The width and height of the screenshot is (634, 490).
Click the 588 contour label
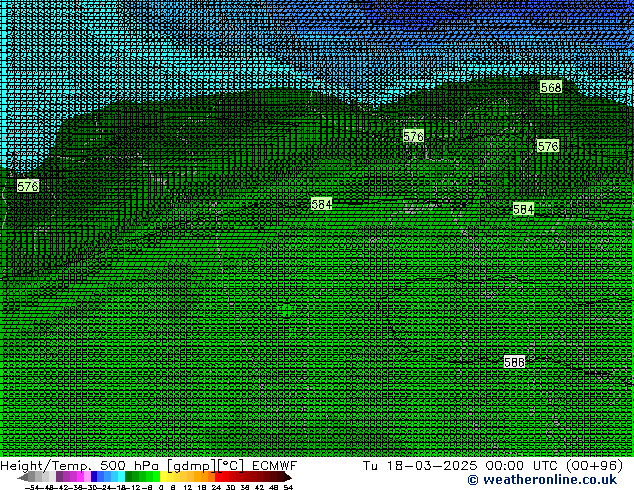(514, 362)
